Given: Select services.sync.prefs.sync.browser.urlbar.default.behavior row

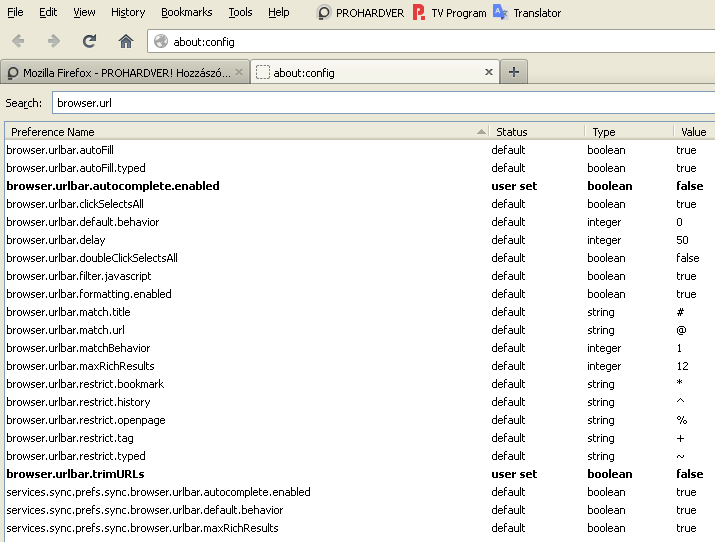Looking at the screenshot, I should point(359,510).
